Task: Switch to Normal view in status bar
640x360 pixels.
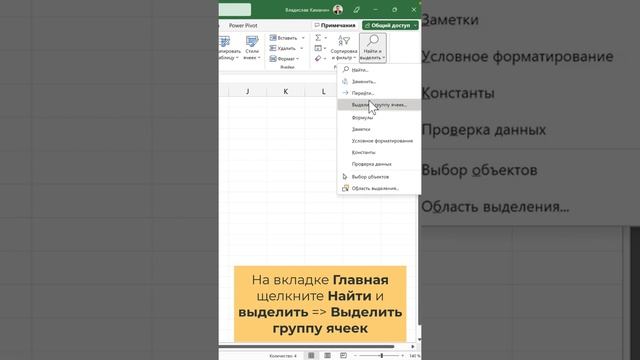Action: pos(311,356)
